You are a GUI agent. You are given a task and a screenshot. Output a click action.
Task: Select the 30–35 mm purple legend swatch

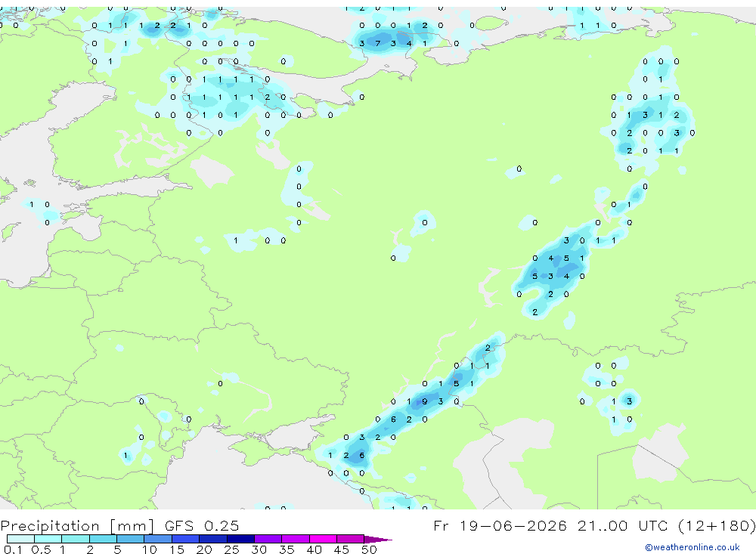tap(268, 539)
